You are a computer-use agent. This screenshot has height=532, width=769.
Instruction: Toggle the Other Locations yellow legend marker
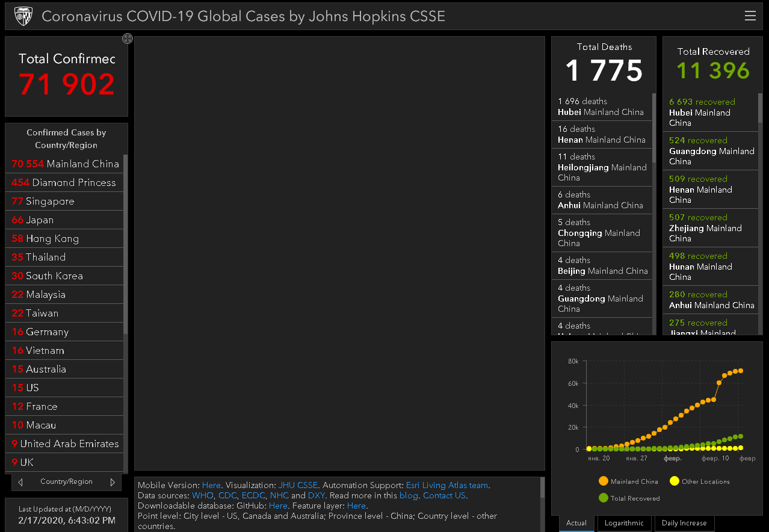tap(674, 481)
